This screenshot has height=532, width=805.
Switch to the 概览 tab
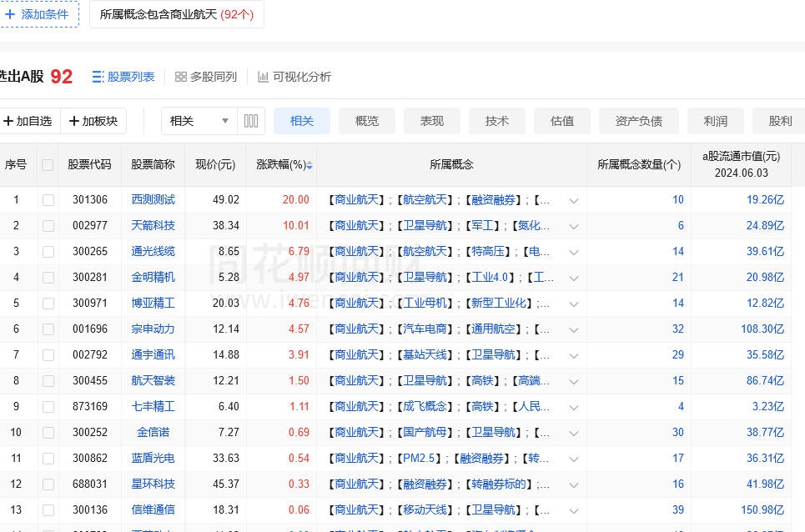click(x=367, y=121)
